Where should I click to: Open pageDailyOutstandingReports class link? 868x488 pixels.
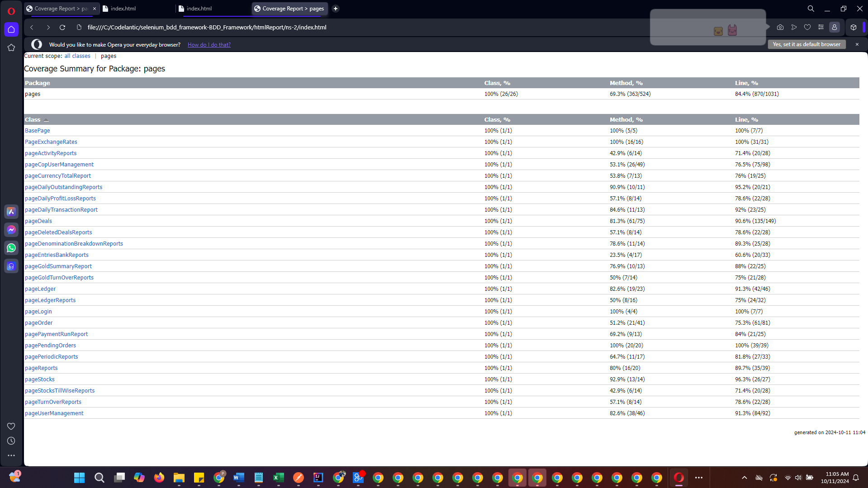point(64,187)
